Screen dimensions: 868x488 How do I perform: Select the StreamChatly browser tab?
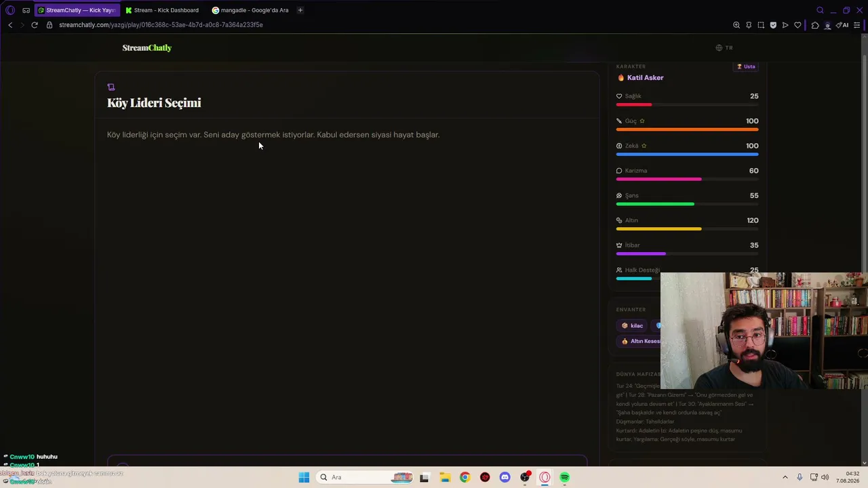pos(76,10)
